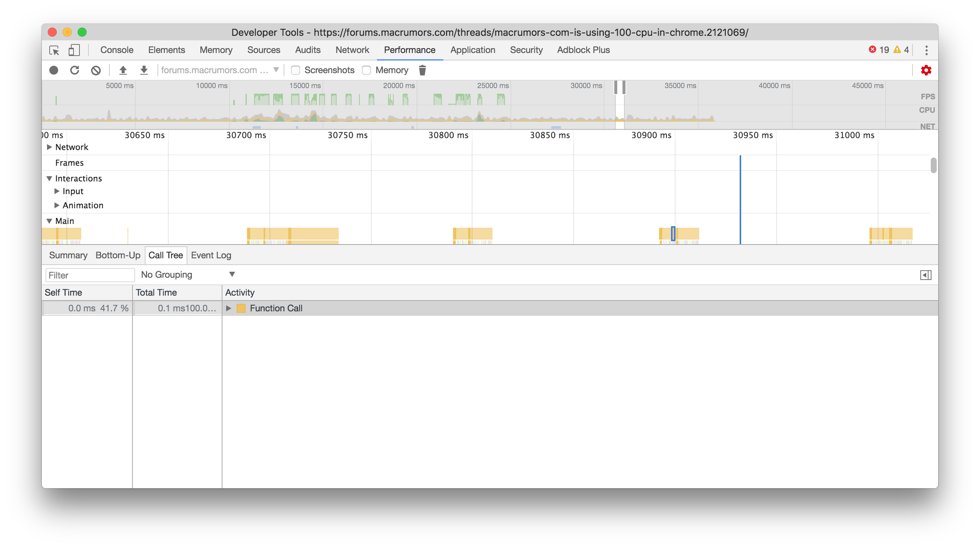Image resolution: width=980 pixels, height=548 pixels.
Task: Click the red error count indicator
Action: (x=878, y=50)
